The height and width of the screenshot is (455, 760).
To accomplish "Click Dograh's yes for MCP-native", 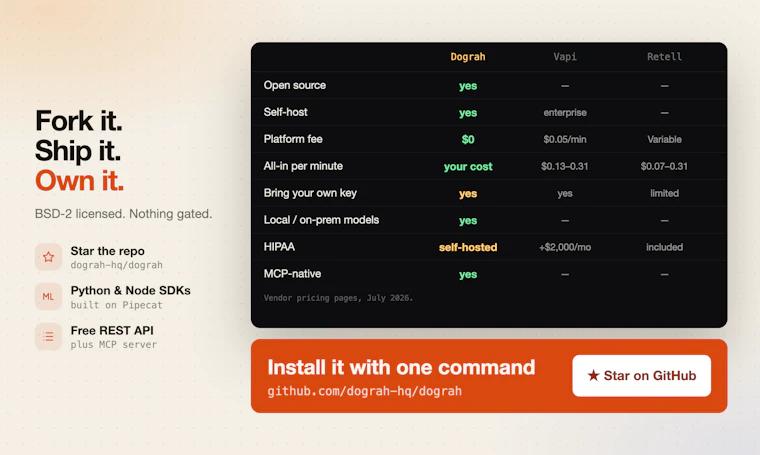I will pos(468,274).
